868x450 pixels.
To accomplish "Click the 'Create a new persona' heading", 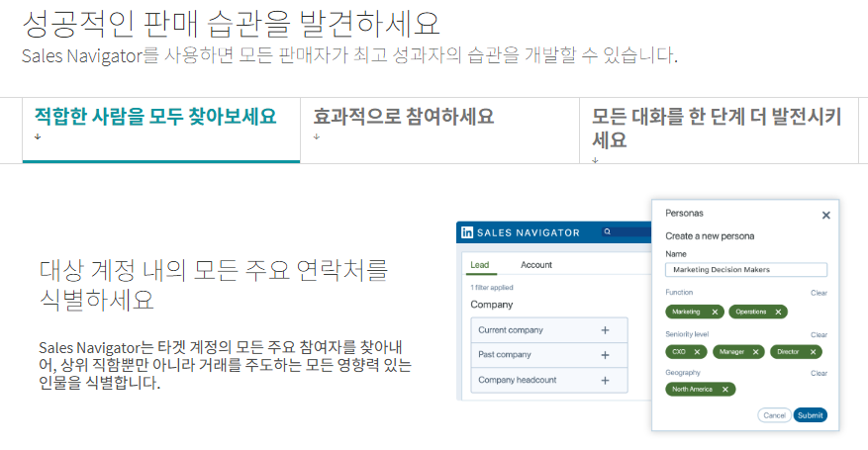I will [710, 236].
